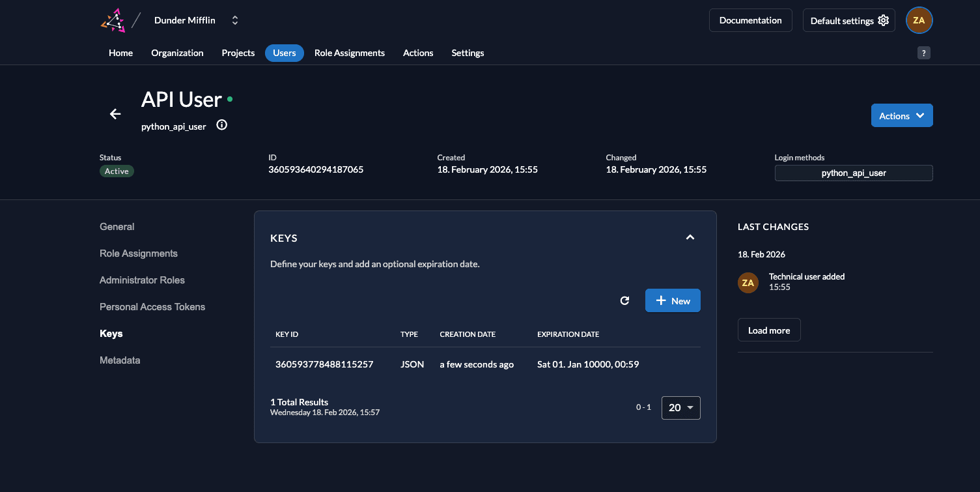
Task: Click the Load more button
Action: (768, 330)
